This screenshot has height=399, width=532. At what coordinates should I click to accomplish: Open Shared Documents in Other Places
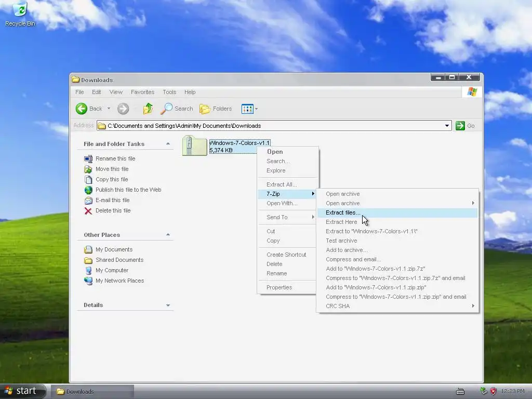click(x=119, y=260)
